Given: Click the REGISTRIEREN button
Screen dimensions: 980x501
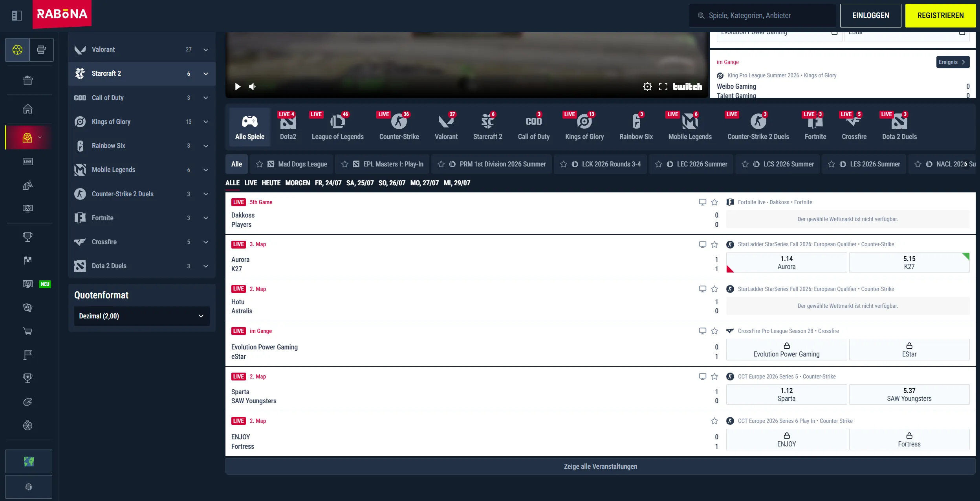Looking at the screenshot, I should (941, 16).
